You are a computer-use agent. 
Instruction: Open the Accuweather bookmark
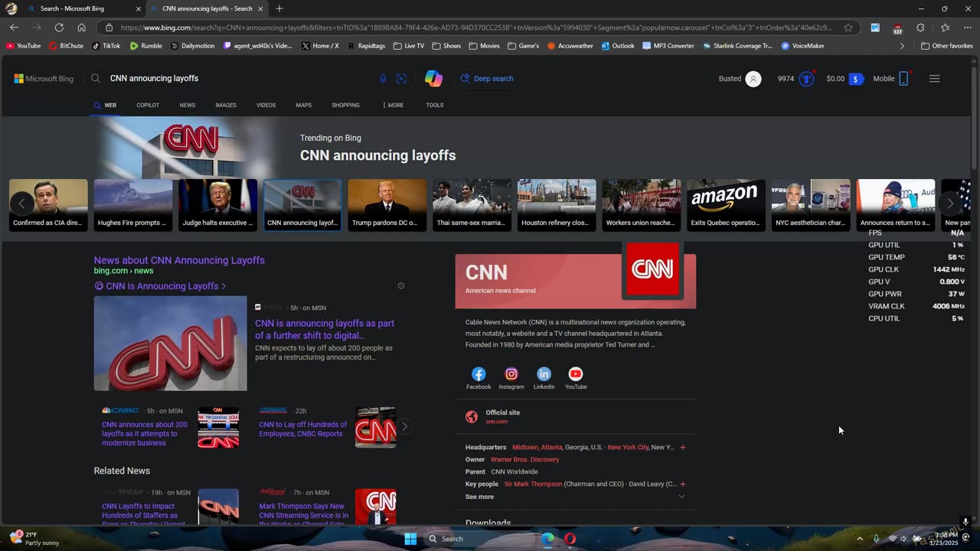[x=570, y=46]
